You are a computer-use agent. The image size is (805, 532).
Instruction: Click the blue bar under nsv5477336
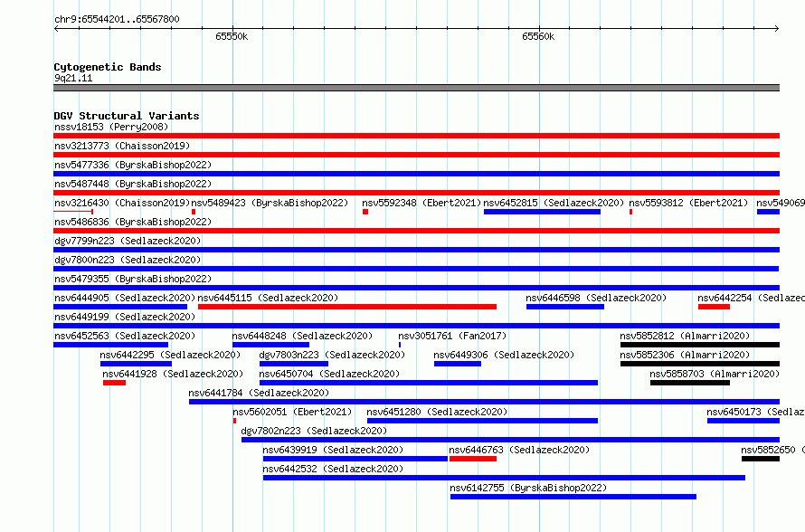coord(416,174)
